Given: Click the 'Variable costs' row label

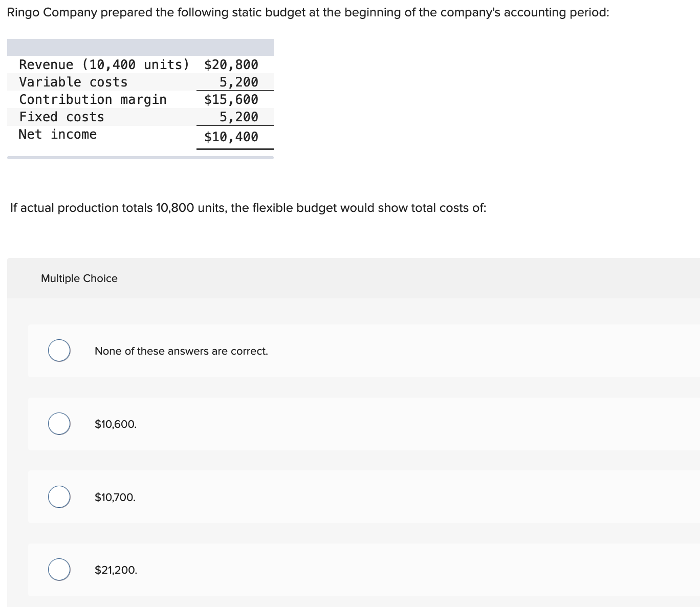Looking at the screenshot, I should point(73,82).
